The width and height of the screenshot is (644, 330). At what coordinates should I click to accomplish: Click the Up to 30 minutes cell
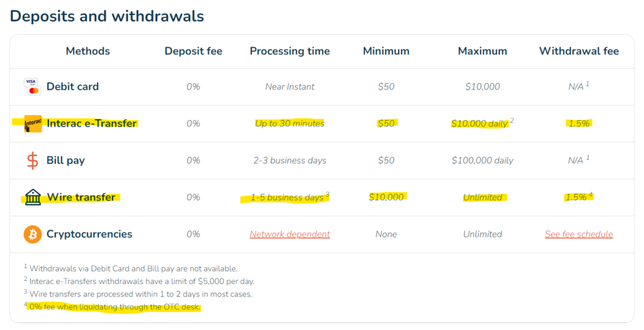(289, 123)
